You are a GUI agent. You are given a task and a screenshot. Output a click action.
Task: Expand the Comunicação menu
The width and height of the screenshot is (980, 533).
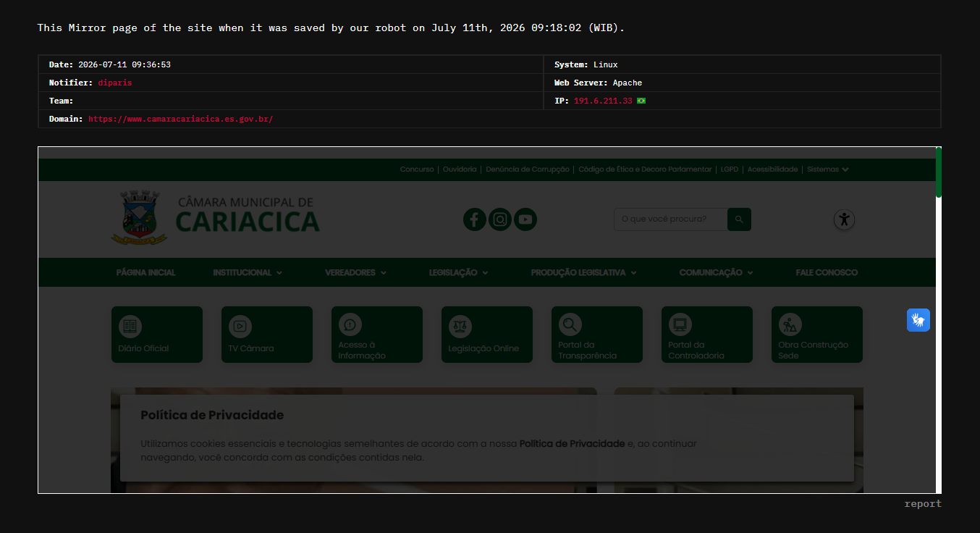[717, 272]
